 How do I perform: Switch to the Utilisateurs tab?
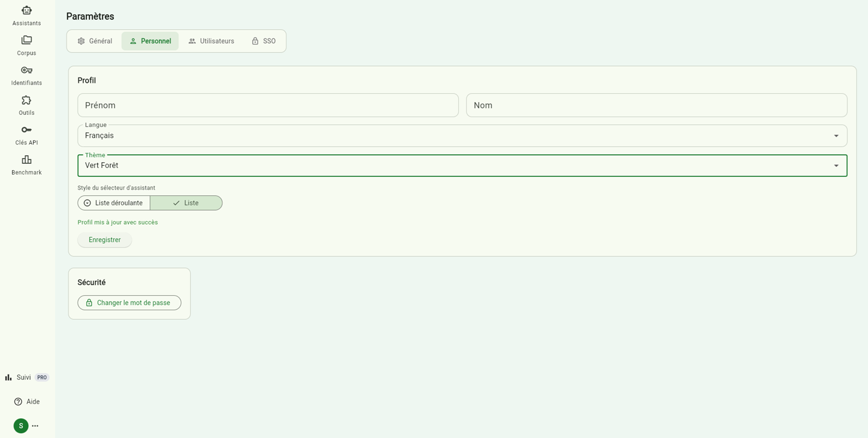click(x=211, y=41)
